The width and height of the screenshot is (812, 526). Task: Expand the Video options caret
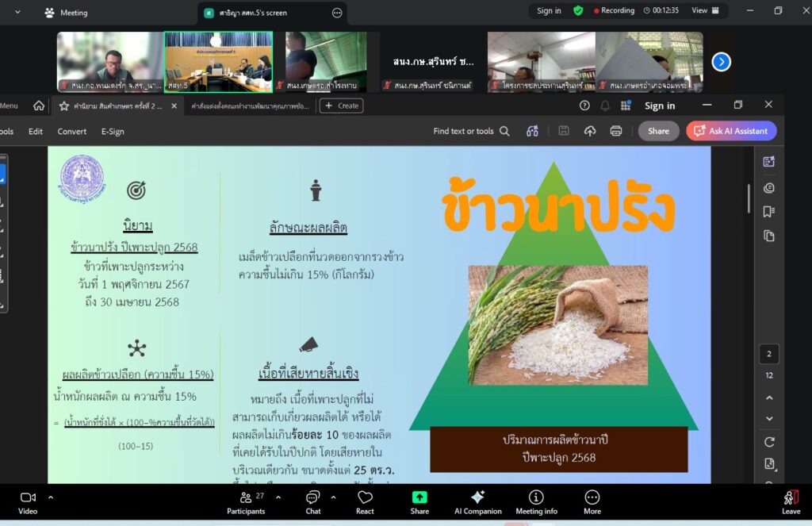pyautogui.click(x=51, y=497)
